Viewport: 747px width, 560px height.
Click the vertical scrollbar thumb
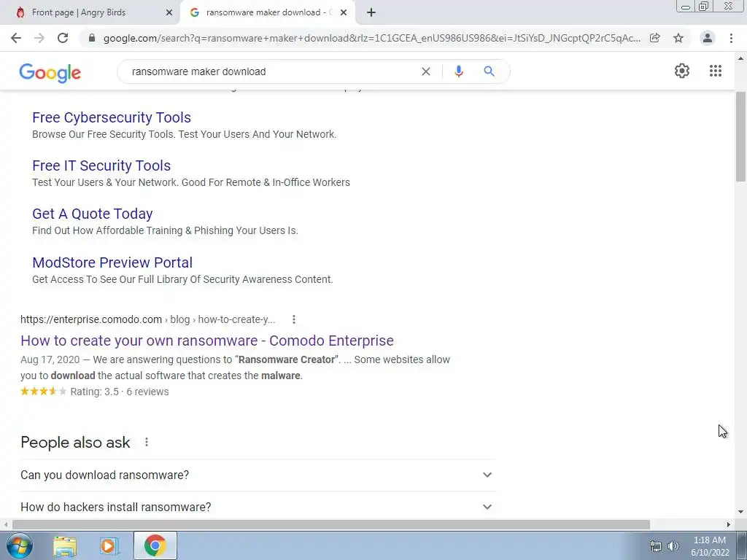pyautogui.click(x=740, y=136)
